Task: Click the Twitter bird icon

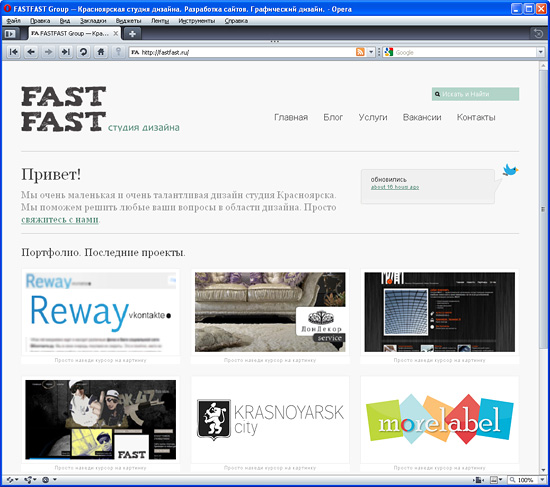Action: (510, 170)
